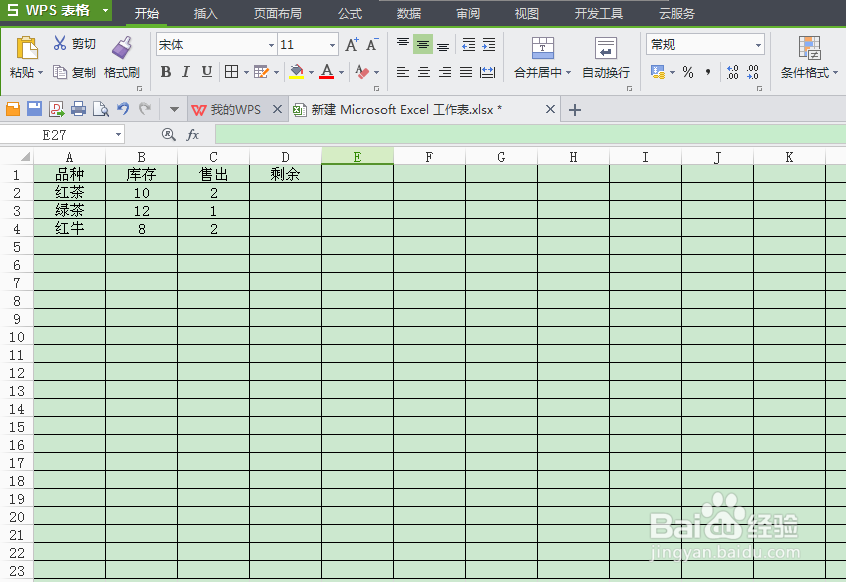846x582 pixels.
Task: Apply red font color A
Action: 327,72
